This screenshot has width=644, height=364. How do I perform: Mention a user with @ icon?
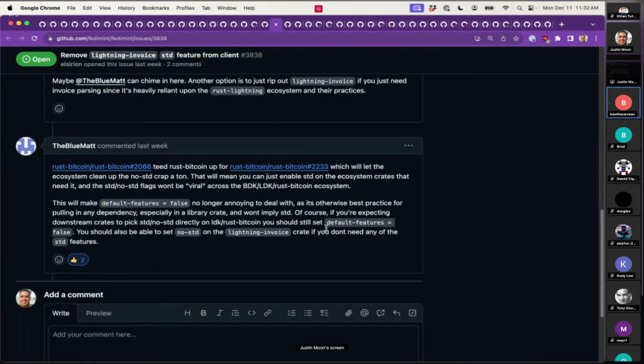[x=364, y=312]
